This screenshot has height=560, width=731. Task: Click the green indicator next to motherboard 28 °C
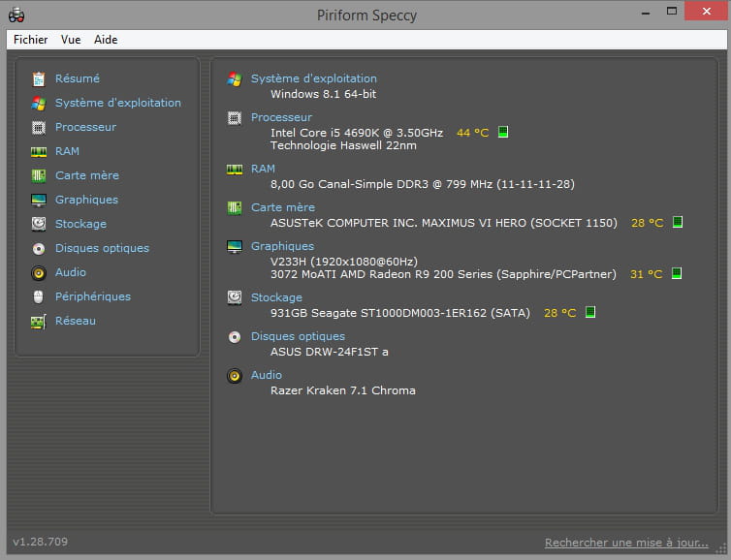point(678,222)
